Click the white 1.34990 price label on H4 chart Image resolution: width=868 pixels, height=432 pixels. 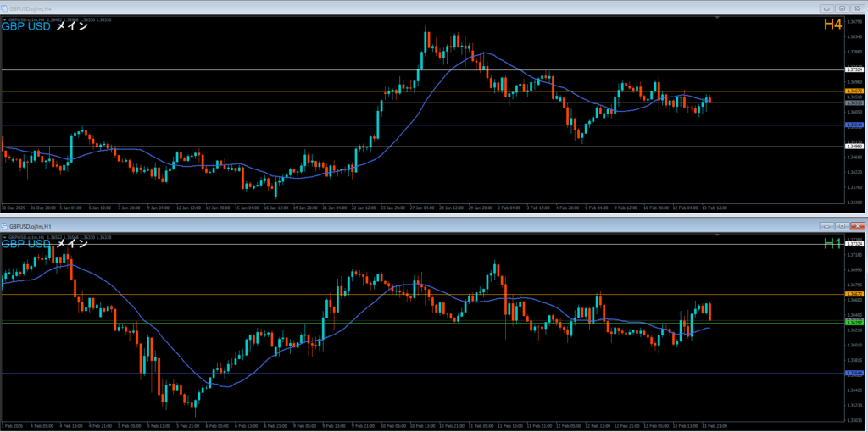pos(854,147)
